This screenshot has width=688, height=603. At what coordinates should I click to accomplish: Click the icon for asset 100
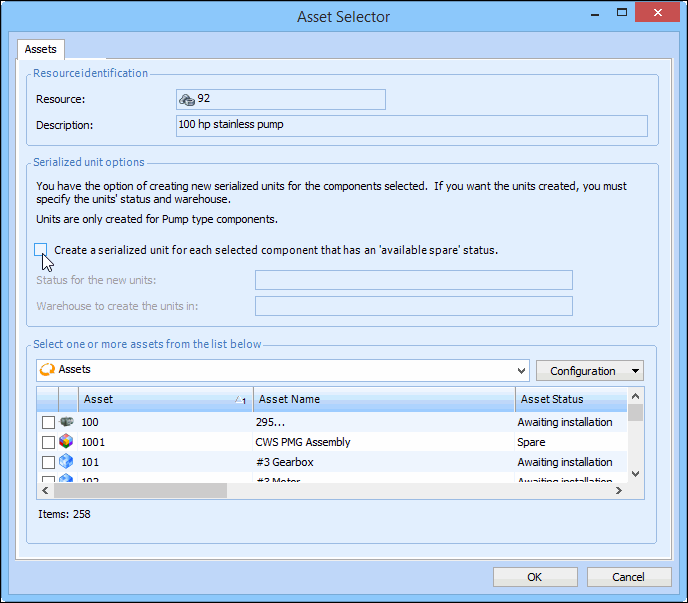point(67,422)
